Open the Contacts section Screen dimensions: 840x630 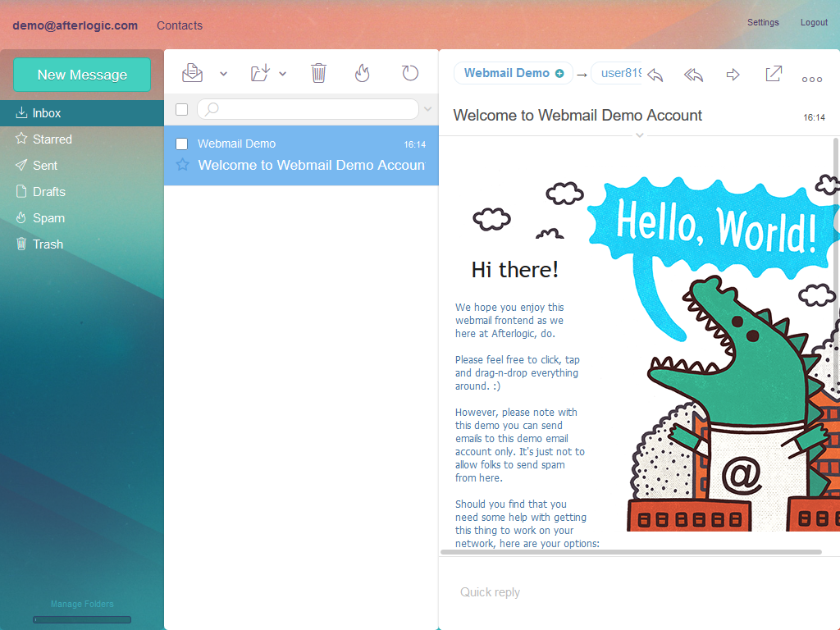pyautogui.click(x=180, y=25)
